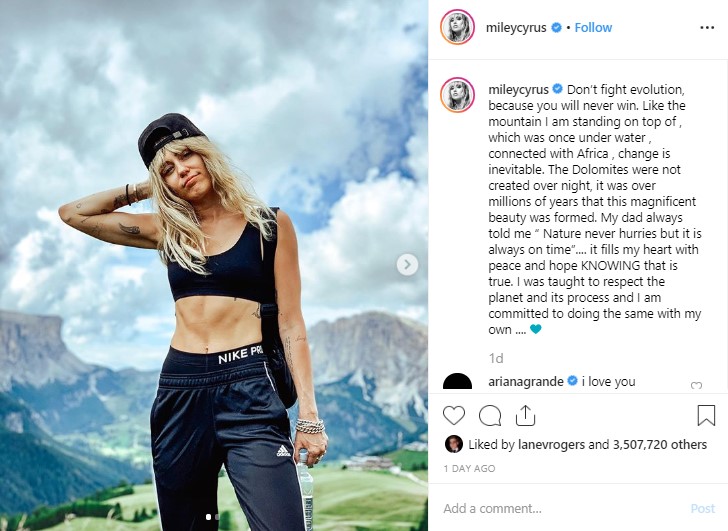This screenshot has height=531, width=728.
Task: Save the post with the bookmark icon
Action: [x=706, y=415]
